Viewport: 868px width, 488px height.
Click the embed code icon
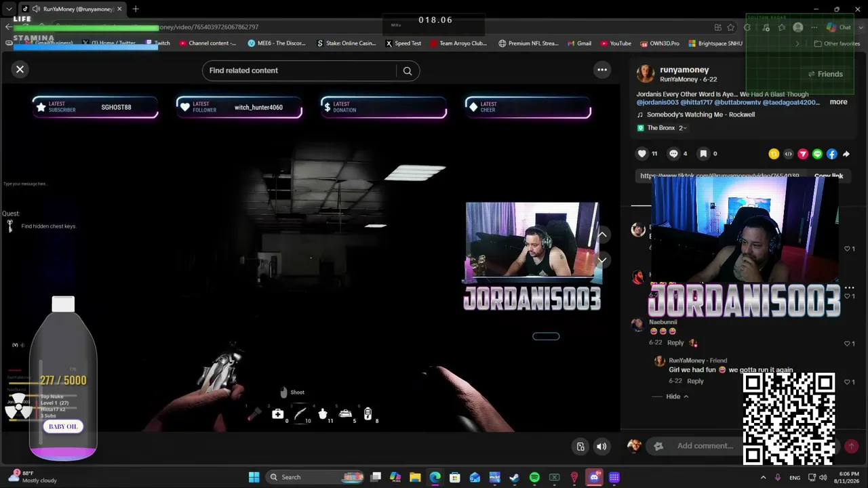(x=788, y=154)
